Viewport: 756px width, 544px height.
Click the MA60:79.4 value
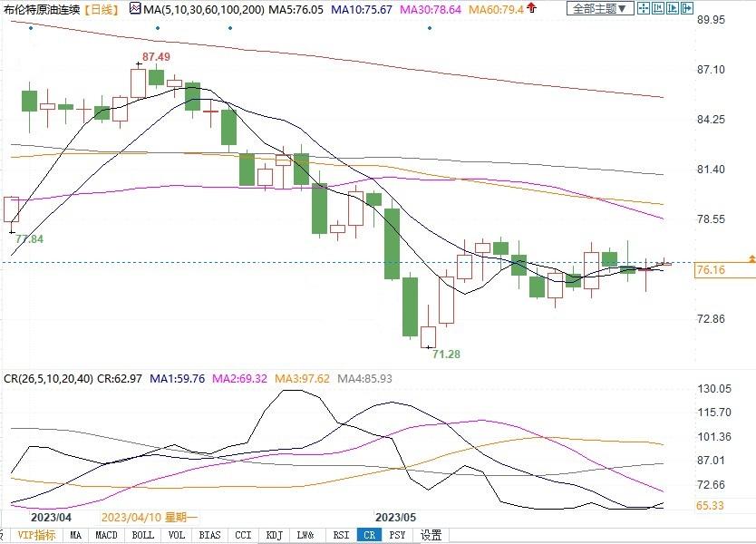pyautogui.click(x=496, y=9)
